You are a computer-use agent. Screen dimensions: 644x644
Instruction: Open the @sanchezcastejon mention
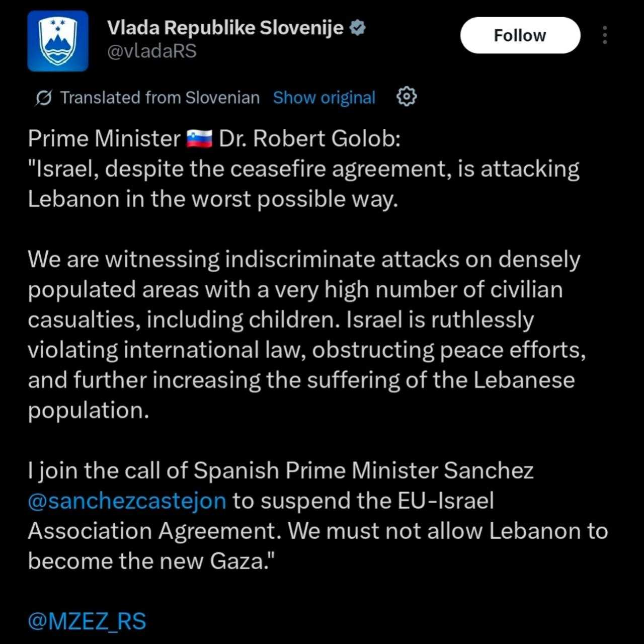click(127, 501)
